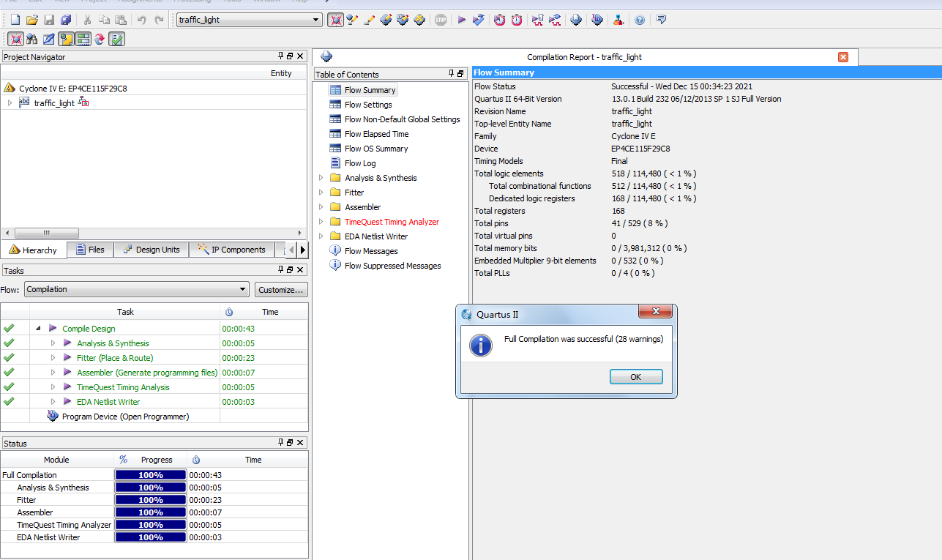Click the pencil Assignment Editor icon
The height and width of the screenshot is (560, 942).
[x=369, y=20]
